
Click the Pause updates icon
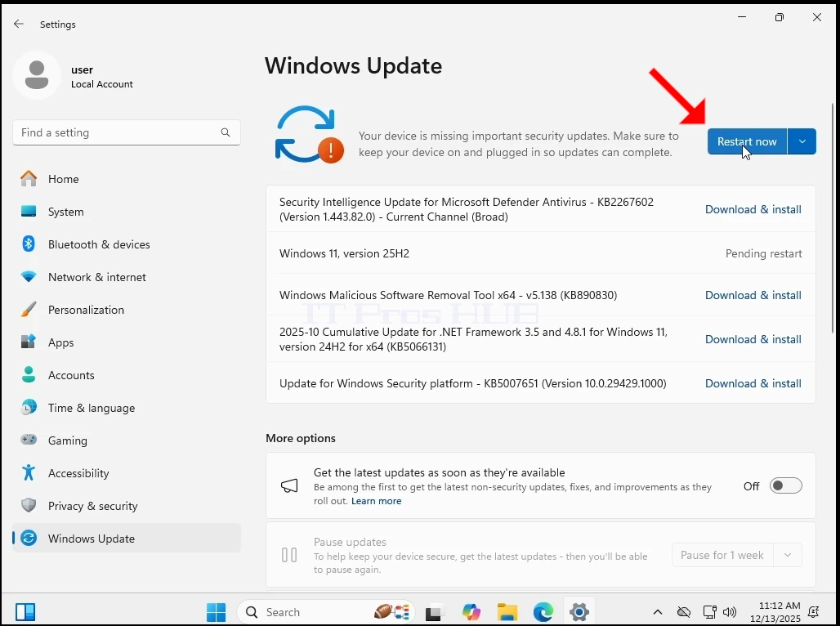click(x=289, y=555)
